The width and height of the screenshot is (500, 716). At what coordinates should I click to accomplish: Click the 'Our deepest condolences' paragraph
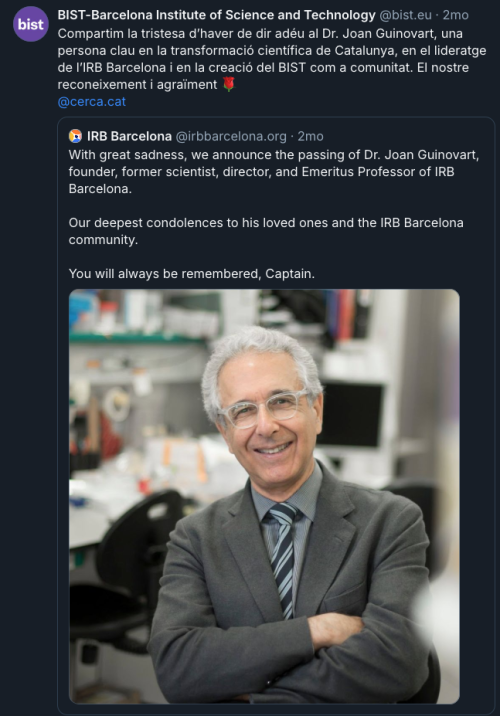click(266, 231)
